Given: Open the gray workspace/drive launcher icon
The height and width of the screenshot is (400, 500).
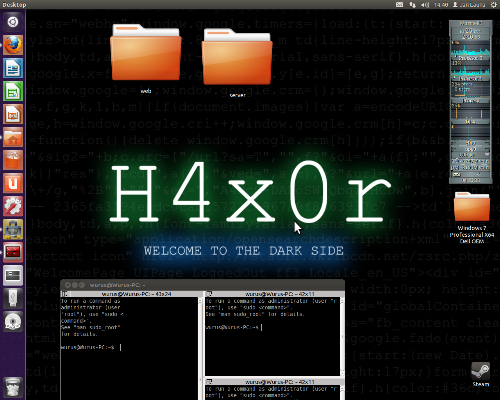Looking at the screenshot, I should (x=13, y=275).
